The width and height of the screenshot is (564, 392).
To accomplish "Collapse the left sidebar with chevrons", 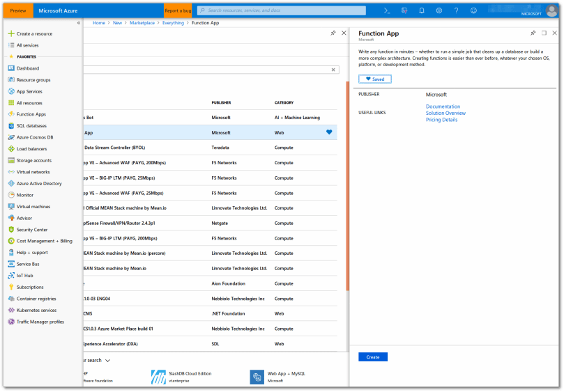I will (78, 23).
